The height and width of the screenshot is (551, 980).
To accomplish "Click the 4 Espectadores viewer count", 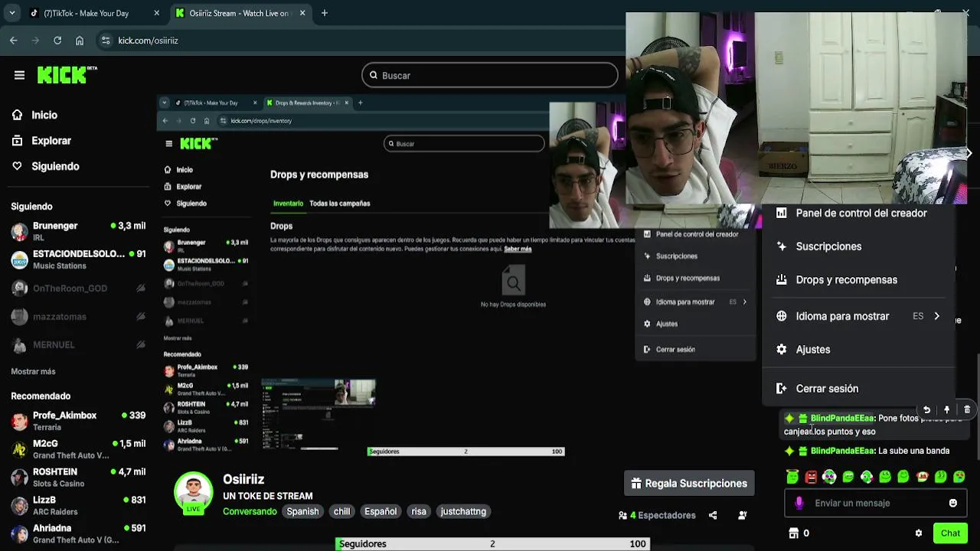I will click(x=657, y=515).
